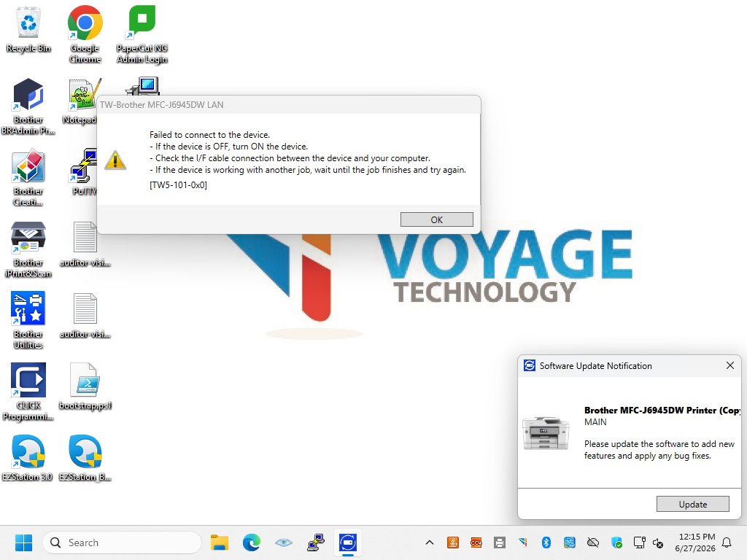
Task: Click the 'Failed to connect to the device.' text
Action: click(x=209, y=135)
